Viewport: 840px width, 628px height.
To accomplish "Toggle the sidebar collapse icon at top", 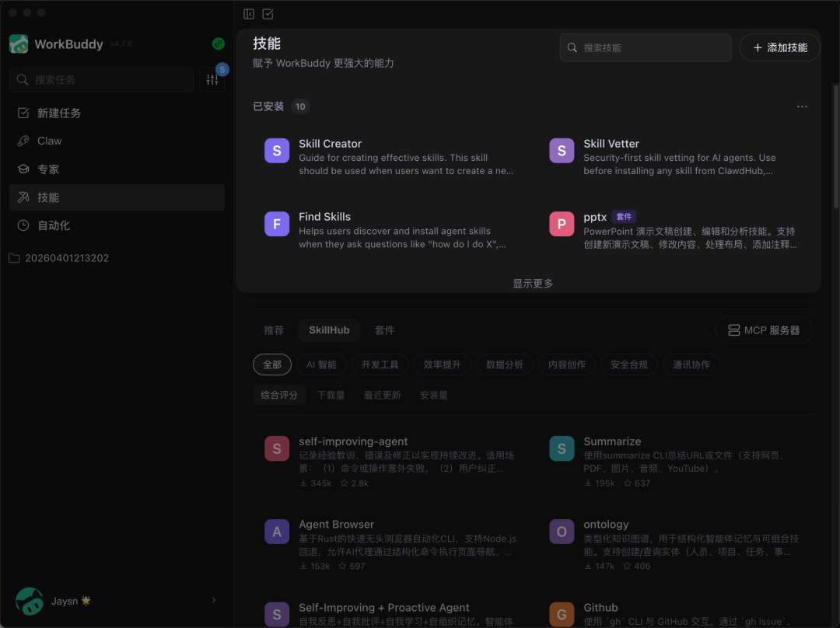I will [248, 14].
